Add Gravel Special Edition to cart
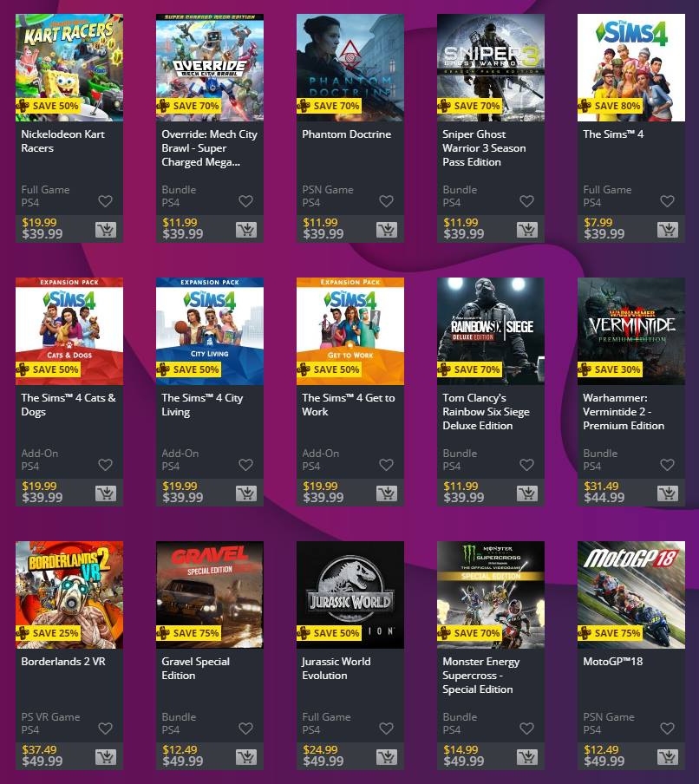Viewport: 699px width, 784px height. [246, 756]
